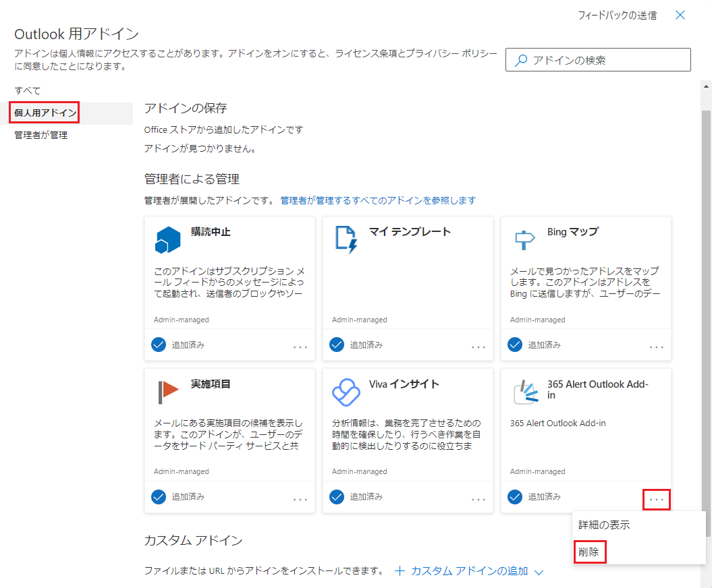Click the 購読中止 add-in hexagon icon
712x588 pixels.
tap(167, 239)
